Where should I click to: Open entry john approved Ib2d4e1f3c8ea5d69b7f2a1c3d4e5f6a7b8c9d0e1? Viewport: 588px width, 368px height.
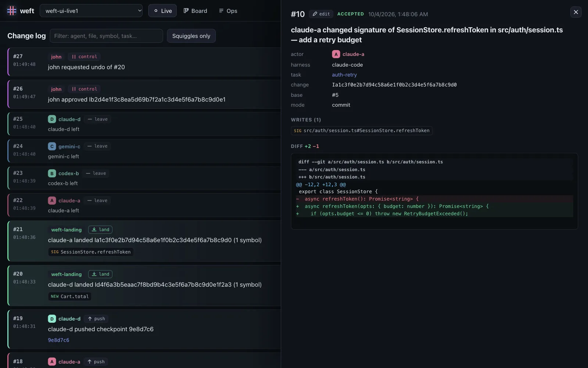[144, 94]
